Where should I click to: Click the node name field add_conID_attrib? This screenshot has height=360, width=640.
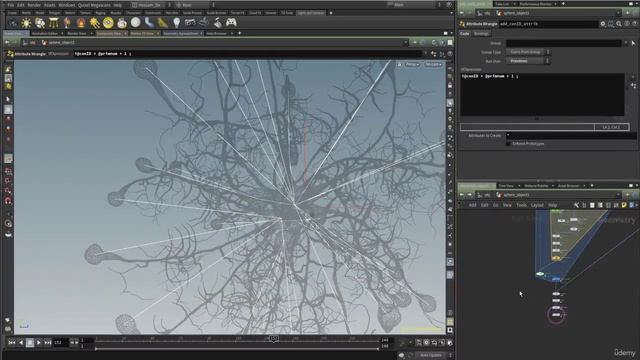coord(548,24)
